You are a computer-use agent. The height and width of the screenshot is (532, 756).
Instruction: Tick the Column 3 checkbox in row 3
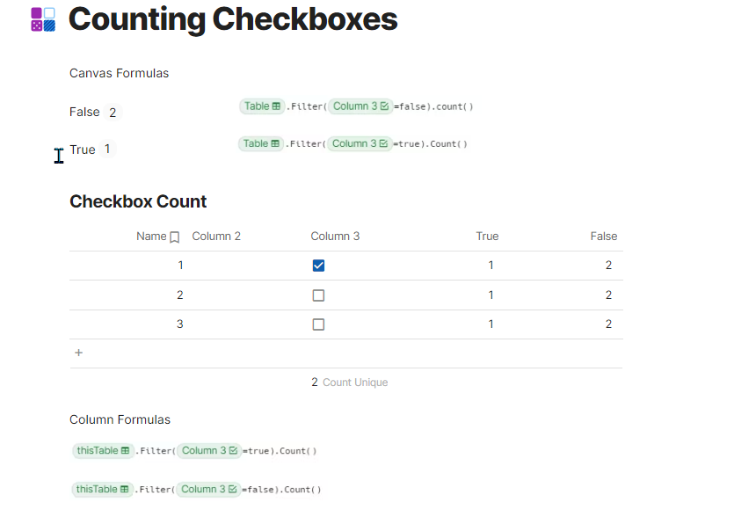(x=318, y=324)
